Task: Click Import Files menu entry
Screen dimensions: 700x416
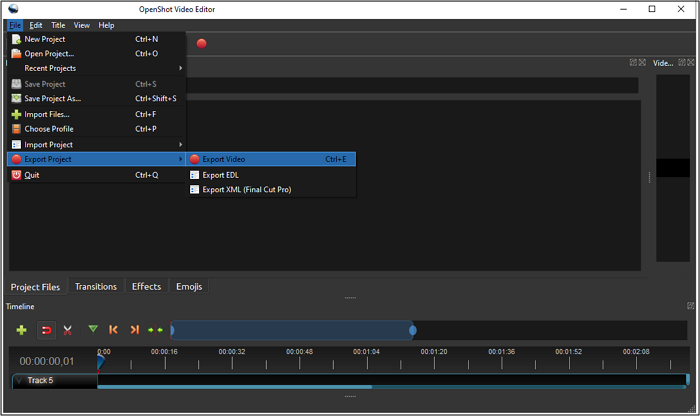Action: (47, 114)
